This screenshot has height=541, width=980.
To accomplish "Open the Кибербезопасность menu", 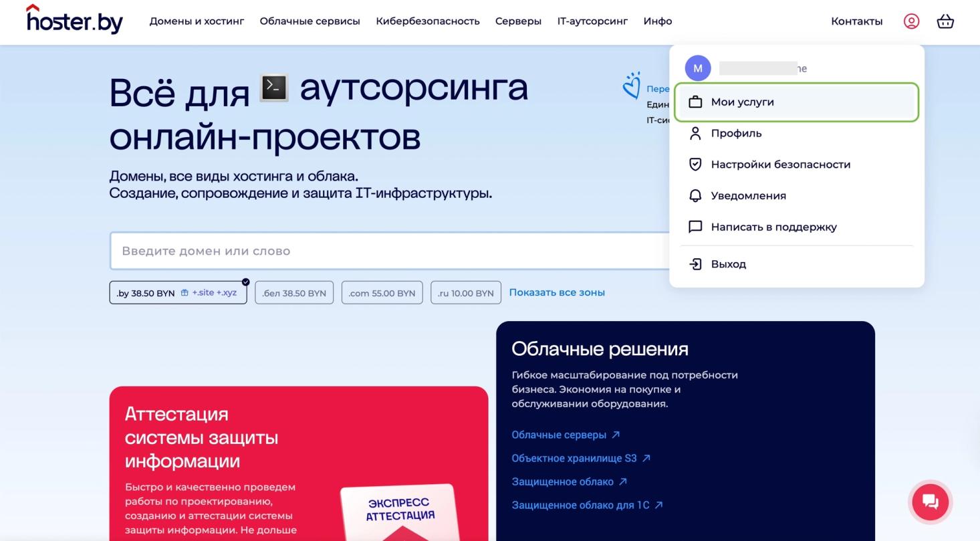I will pos(428,21).
